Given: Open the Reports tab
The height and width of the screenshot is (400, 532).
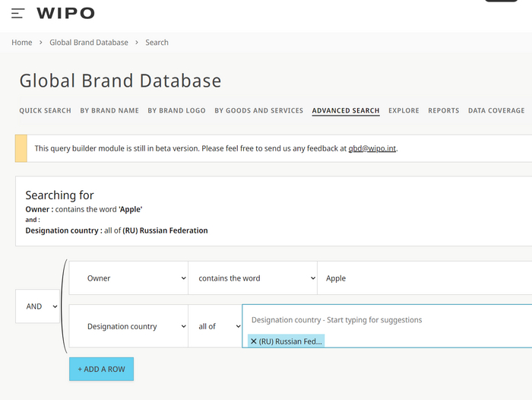Looking at the screenshot, I should (443, 110).
